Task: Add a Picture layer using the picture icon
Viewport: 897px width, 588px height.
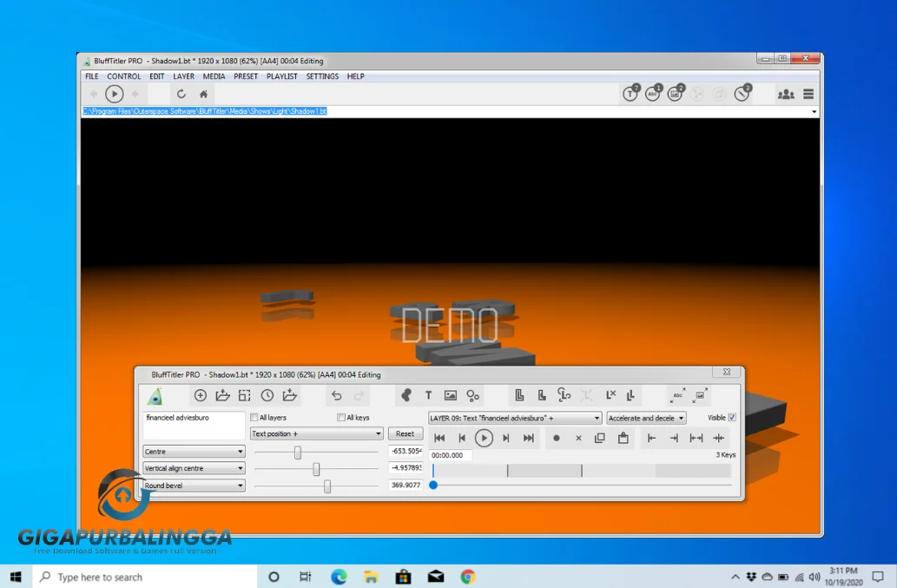Action: click(450, 395)
